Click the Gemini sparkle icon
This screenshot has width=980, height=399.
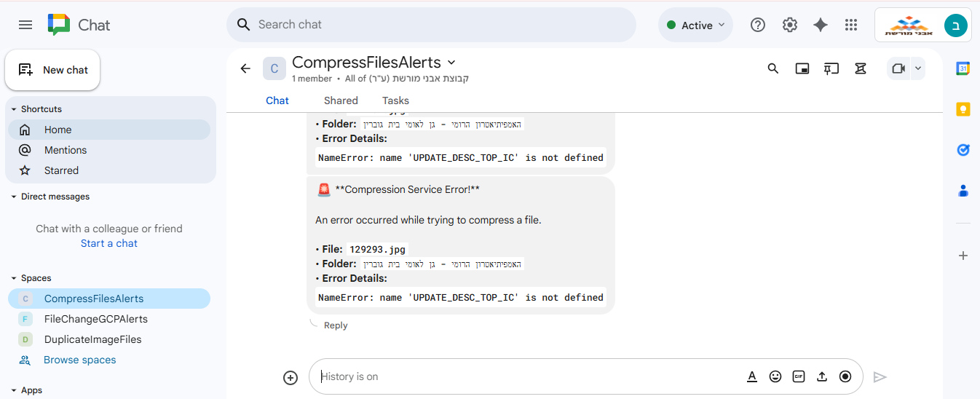tap(821, 25)
